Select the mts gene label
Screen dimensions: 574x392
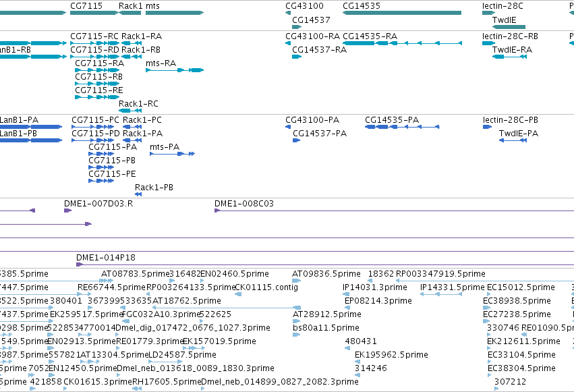152,6
